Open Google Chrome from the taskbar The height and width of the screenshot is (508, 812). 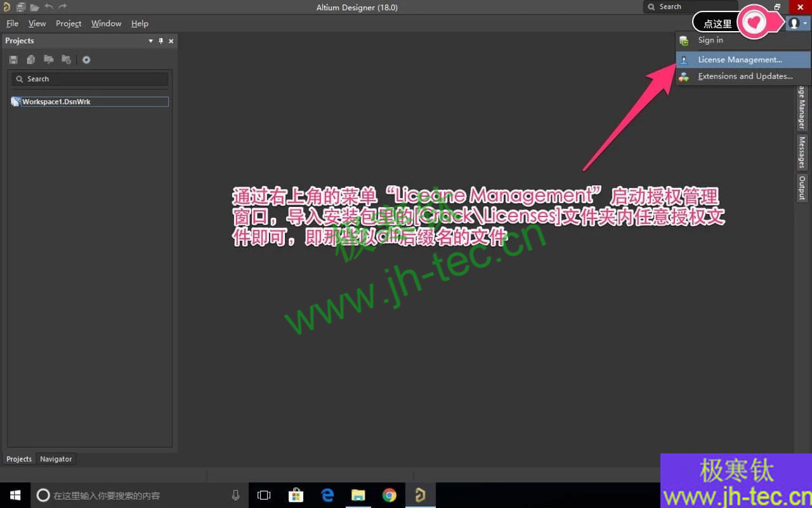390,495
